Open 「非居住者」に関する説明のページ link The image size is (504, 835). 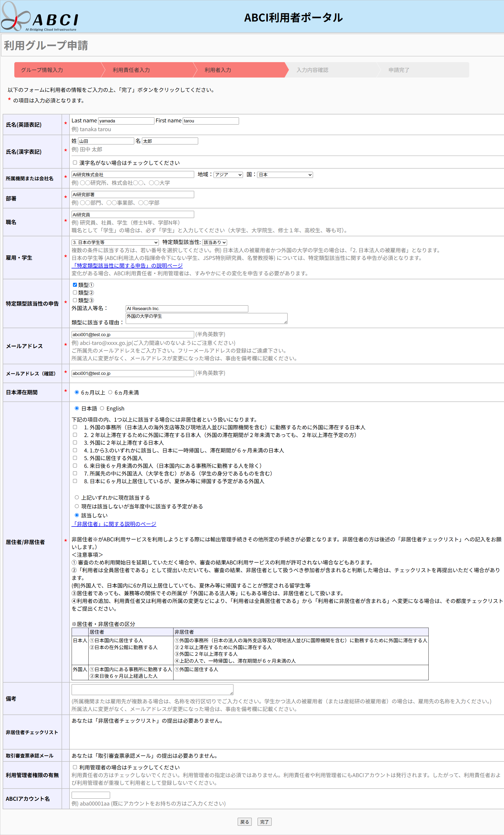114,524
